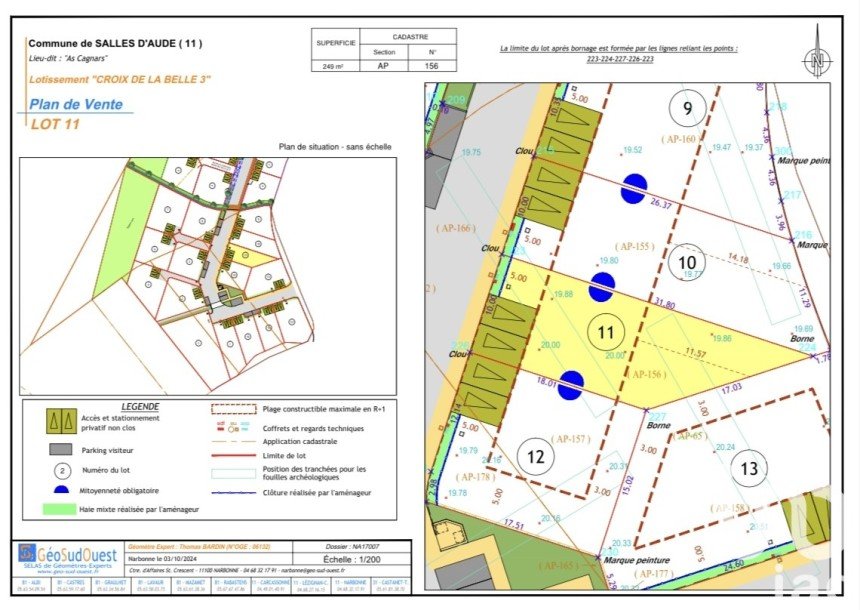Click the dashed Plage constructible legend box

click(234, 409)
